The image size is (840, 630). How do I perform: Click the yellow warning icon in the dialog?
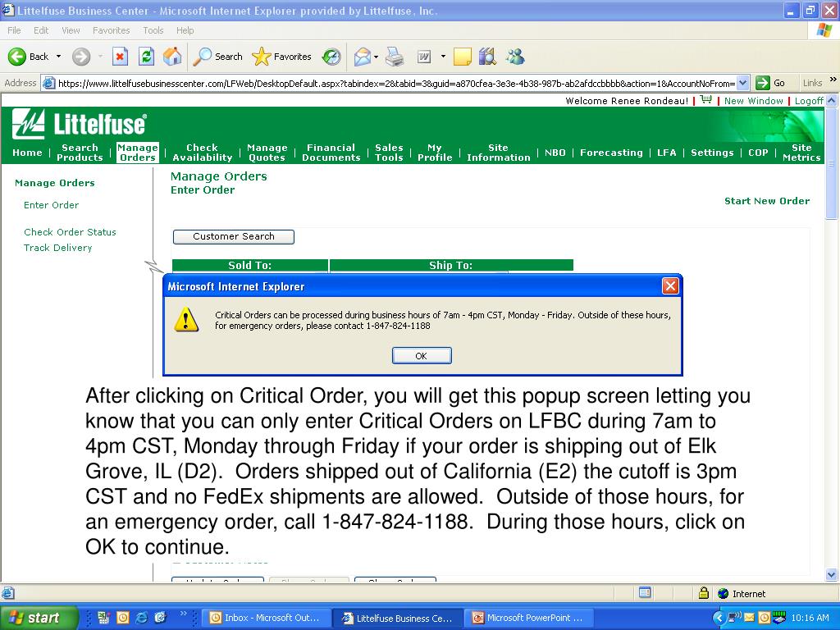coord(186,320)
